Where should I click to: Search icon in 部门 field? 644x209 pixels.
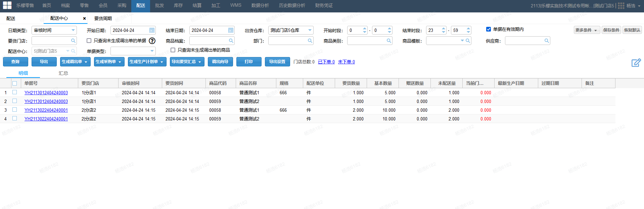coord(310,41)
